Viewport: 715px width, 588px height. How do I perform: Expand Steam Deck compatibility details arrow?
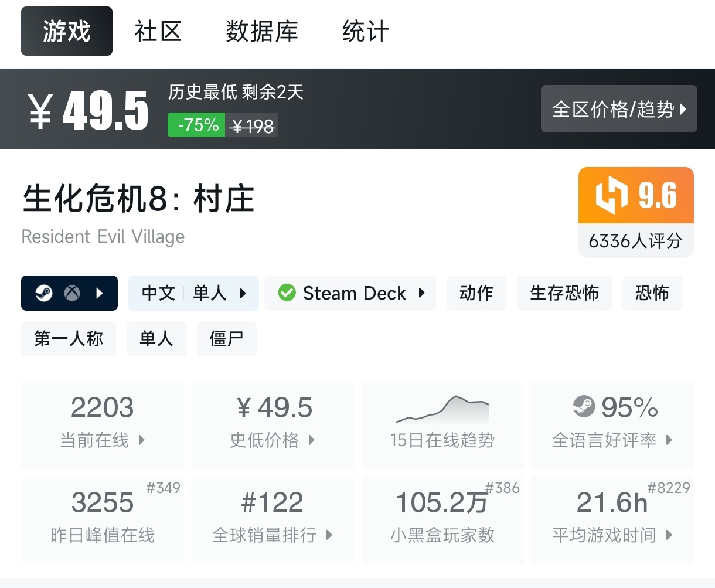point(422,293)
